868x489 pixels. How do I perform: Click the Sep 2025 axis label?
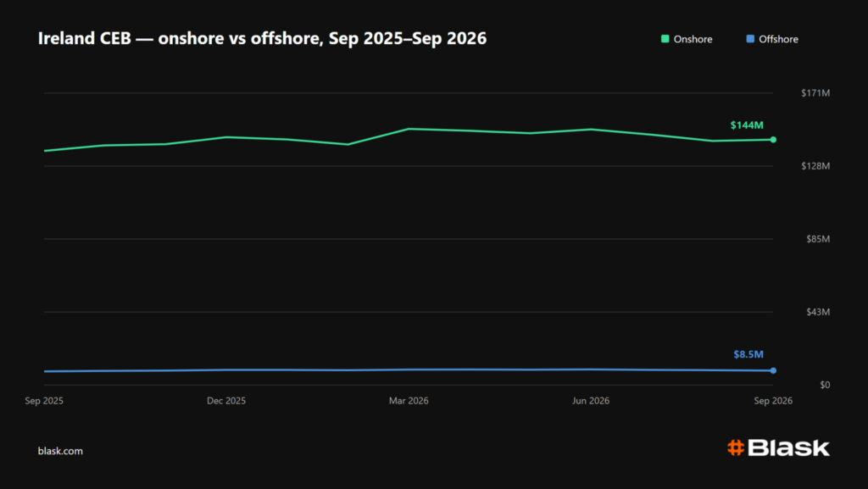pyautogui.click(x=44, y=401)
